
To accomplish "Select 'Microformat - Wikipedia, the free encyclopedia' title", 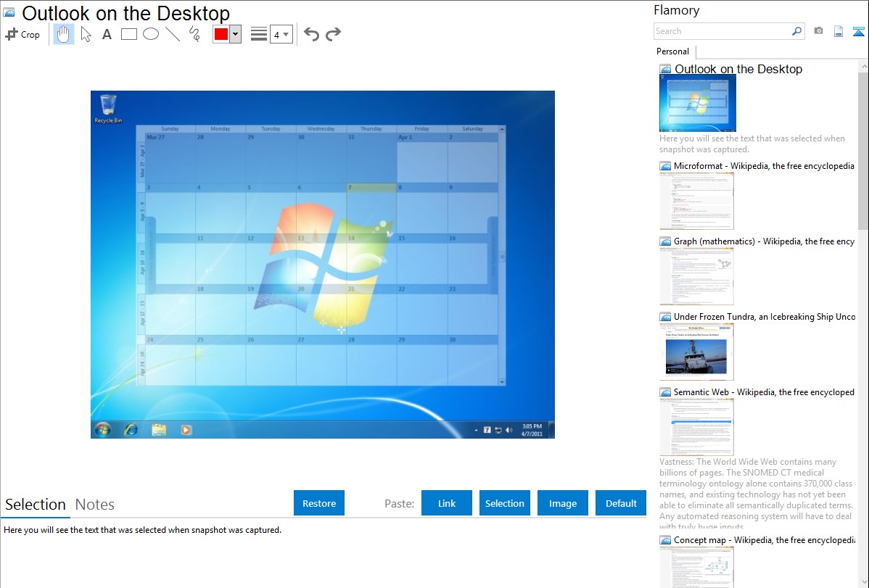I will (765, 166).
